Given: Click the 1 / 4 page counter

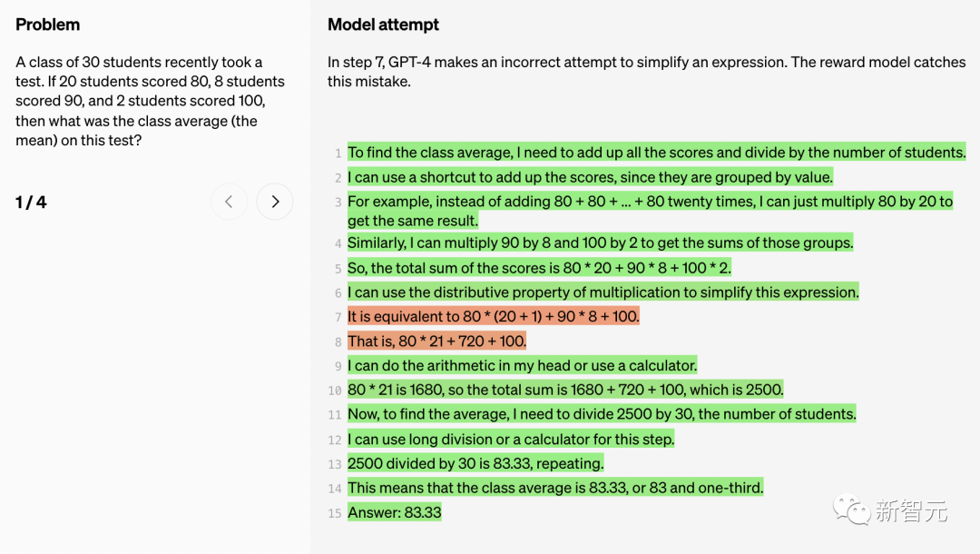Looking at the screenshot, I should pos(31,203).
